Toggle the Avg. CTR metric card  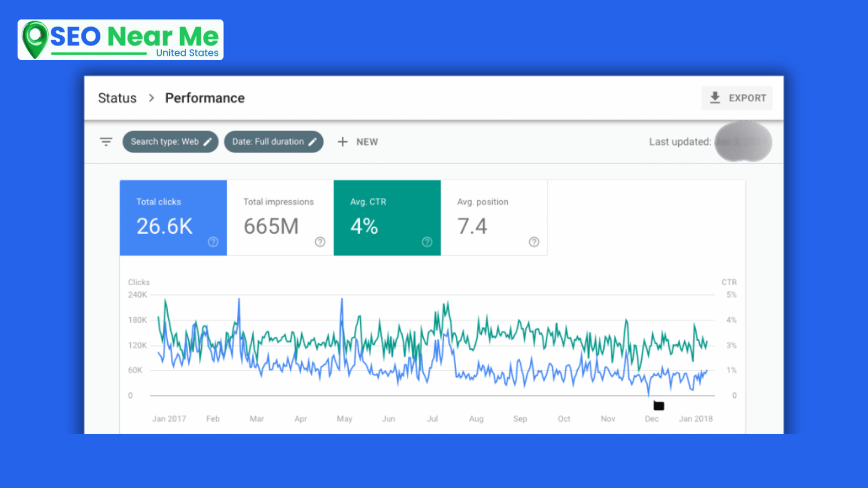(x=386, y=217)
